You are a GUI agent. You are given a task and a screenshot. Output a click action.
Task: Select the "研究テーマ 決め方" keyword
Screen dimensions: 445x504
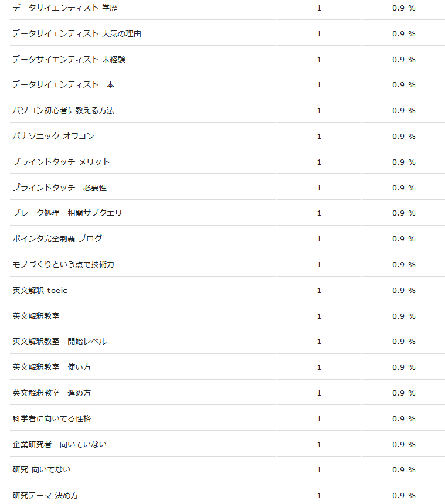point(45,495)
